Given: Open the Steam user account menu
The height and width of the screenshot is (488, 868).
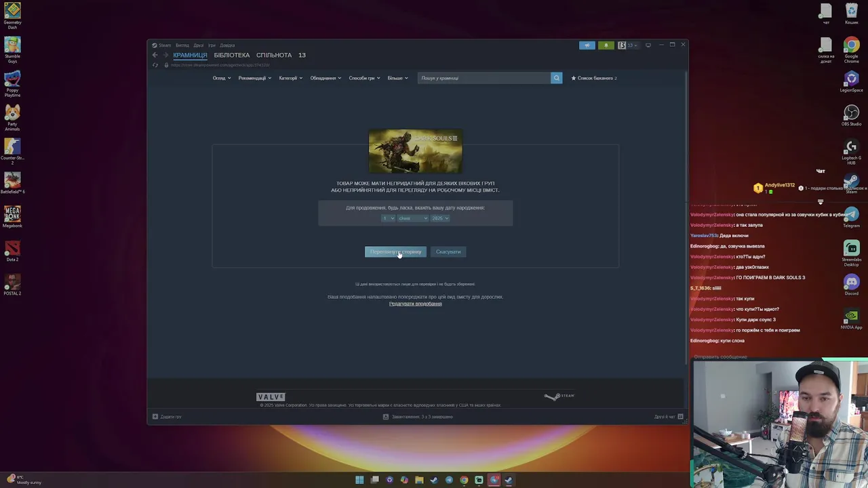Looking at the screenshot, I should coord(628,45).
